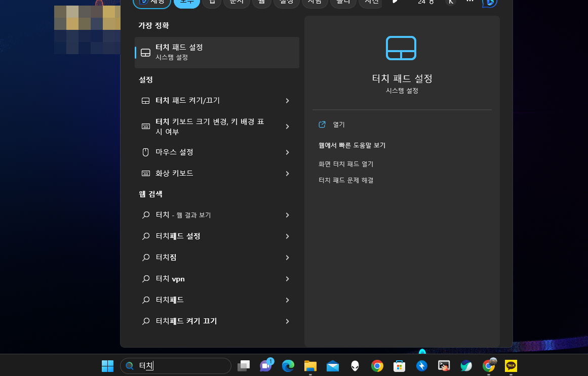Open File Explorer from the taskbar
The image size is (588, 376).
pyautogui.click(x=310, y=366)
